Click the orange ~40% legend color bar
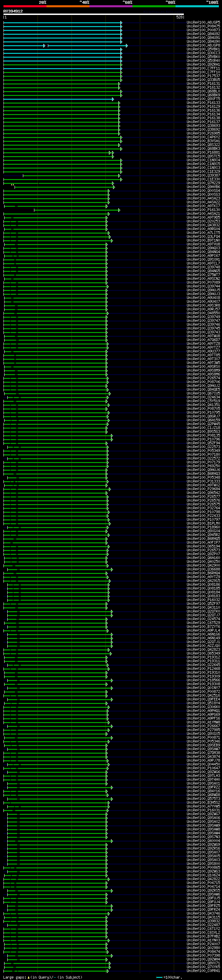This screenshot has width=222, height=980. [68, 6]
